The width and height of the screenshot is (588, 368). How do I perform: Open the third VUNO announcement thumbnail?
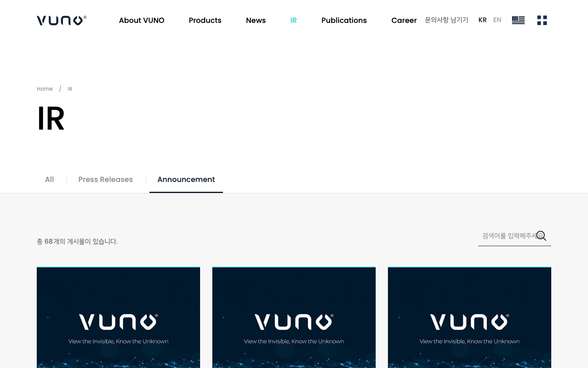470,317
